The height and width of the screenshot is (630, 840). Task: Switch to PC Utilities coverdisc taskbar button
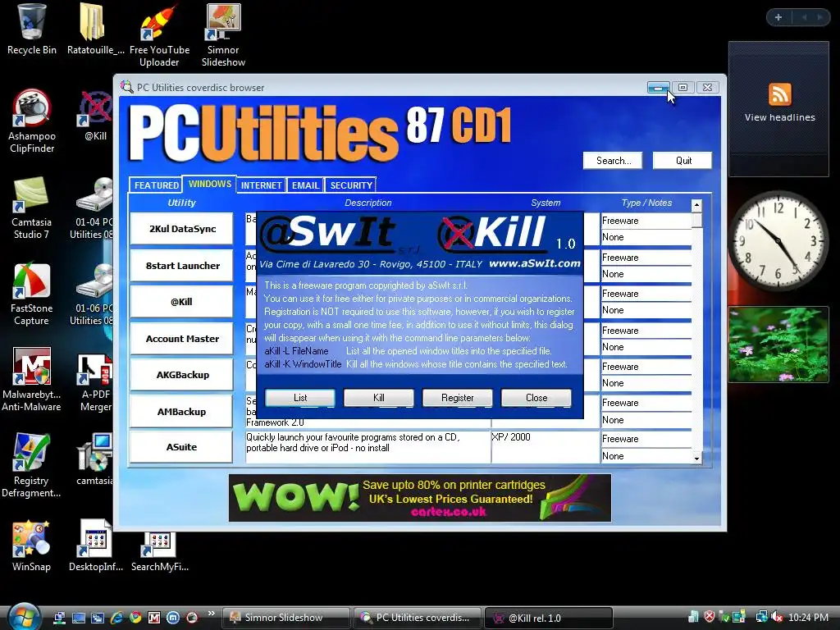[418, 618]
